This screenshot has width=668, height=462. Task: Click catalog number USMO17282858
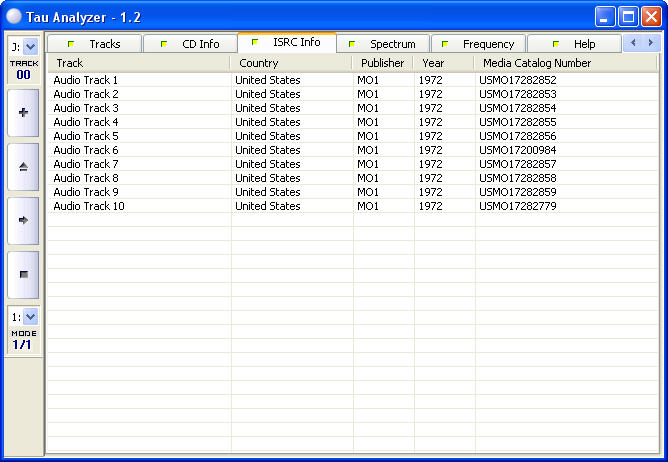point(518,178)
